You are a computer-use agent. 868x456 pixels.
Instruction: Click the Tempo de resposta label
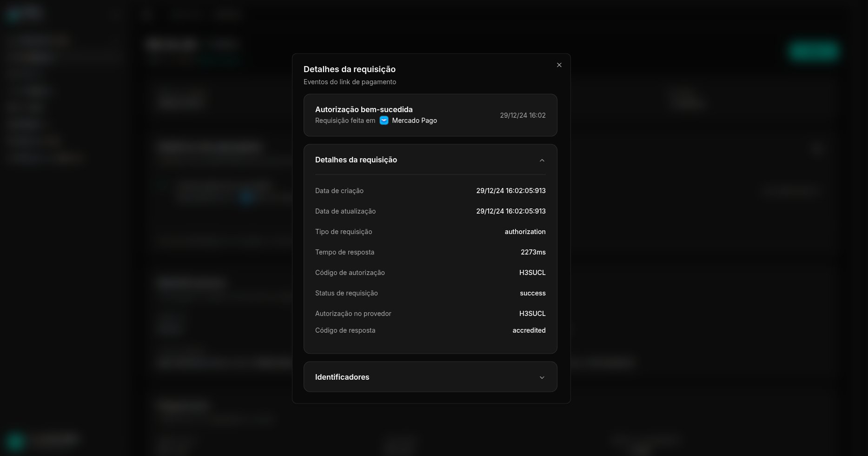click(x=345, y=252)
